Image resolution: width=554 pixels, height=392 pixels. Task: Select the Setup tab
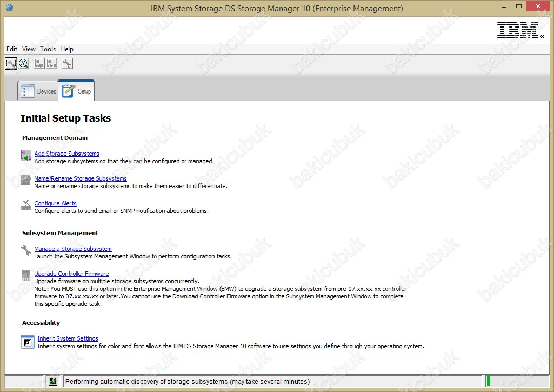(x=76, y=91)
